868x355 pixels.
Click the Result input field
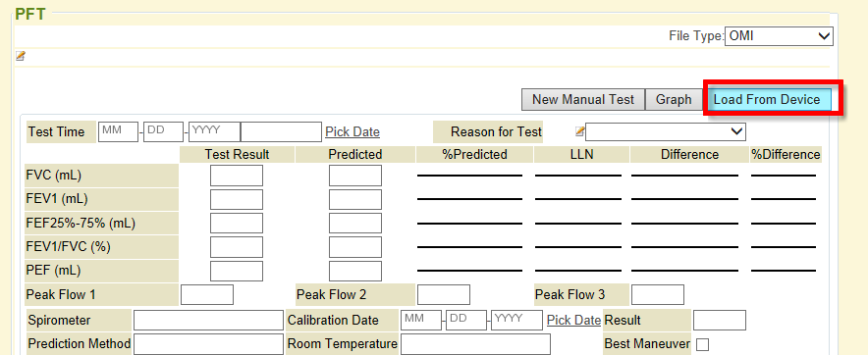[x=720, y=320]
